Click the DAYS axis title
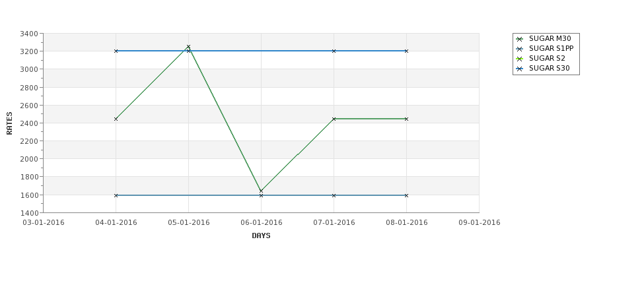The height and width of the screenshot is (283, 644). [261, 236]
